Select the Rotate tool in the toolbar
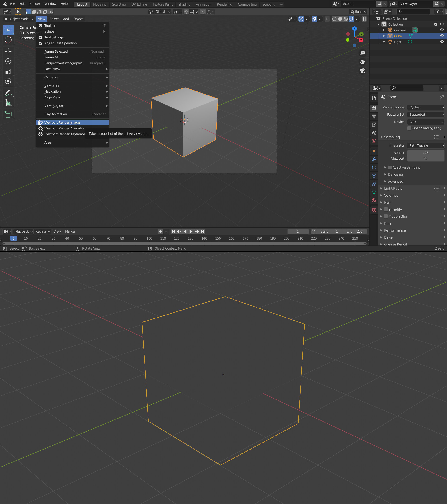Viewport: 447px width, 504px height. 8,61
